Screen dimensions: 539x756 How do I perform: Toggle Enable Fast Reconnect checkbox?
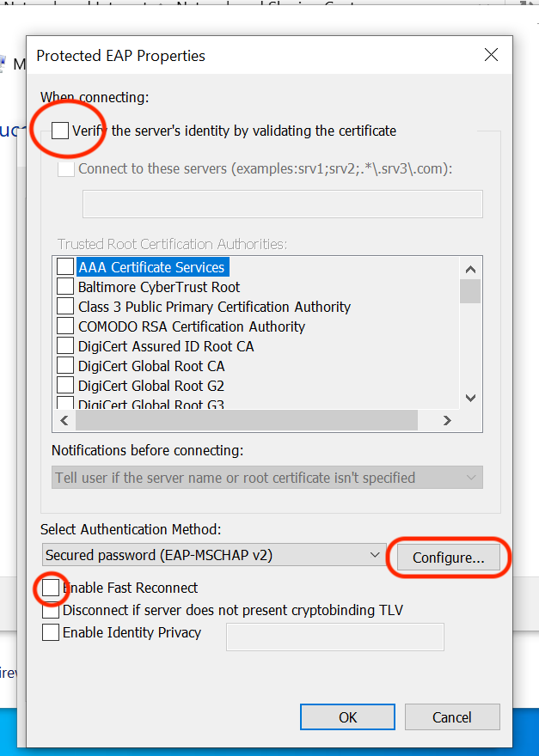[x=52, y=588]
